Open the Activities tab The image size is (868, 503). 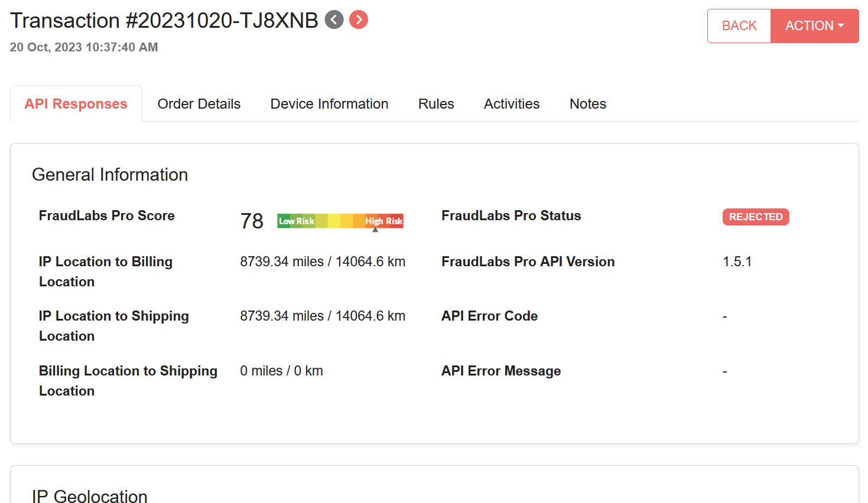pos(512,104)
